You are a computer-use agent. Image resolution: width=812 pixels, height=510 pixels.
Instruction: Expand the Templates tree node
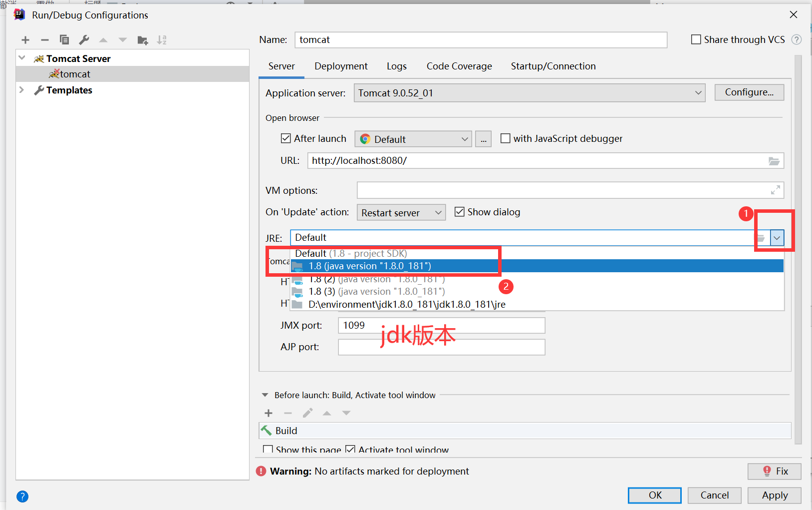click(x=22, y=90)
